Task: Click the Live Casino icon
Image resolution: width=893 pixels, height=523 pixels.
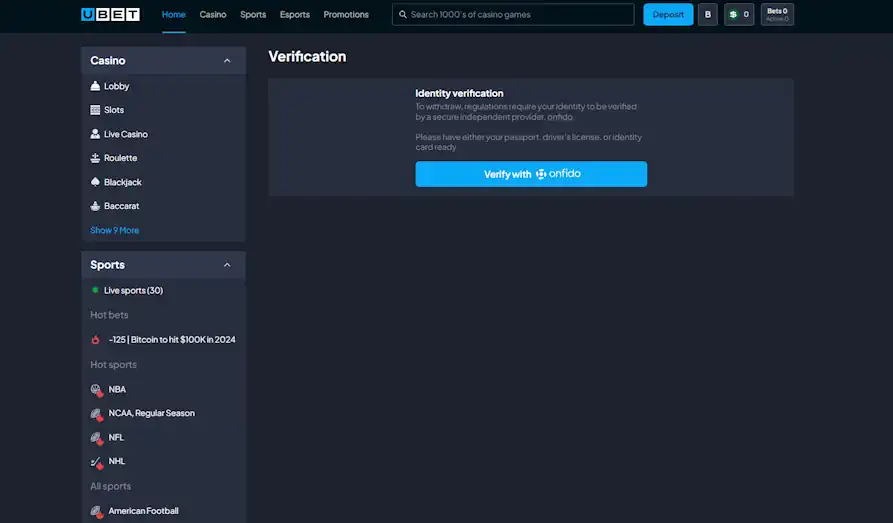Action: (x=95, y=134)
